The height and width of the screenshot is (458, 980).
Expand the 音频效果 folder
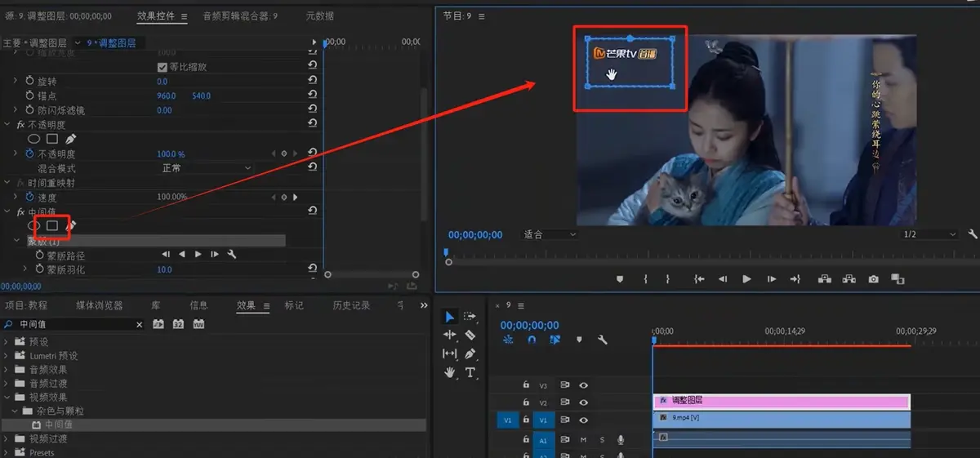coord(7,370)
